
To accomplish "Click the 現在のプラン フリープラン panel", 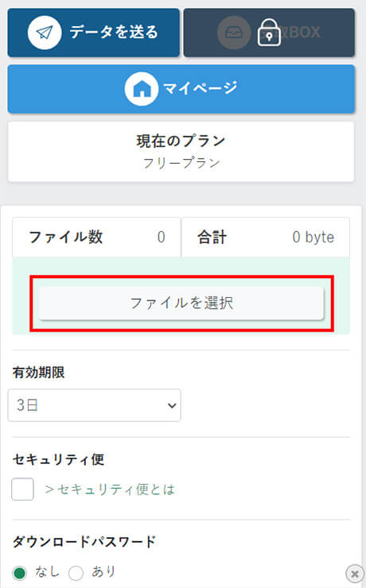I will click(x=181, y=152).
